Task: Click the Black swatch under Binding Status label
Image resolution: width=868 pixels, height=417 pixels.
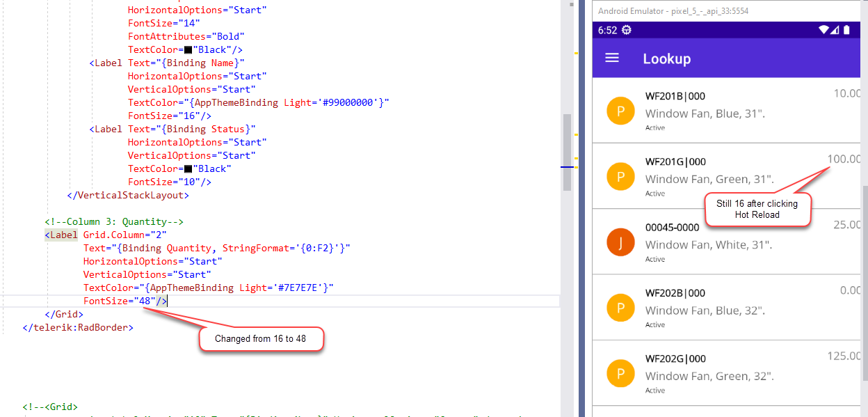Action: pos(188,169)
